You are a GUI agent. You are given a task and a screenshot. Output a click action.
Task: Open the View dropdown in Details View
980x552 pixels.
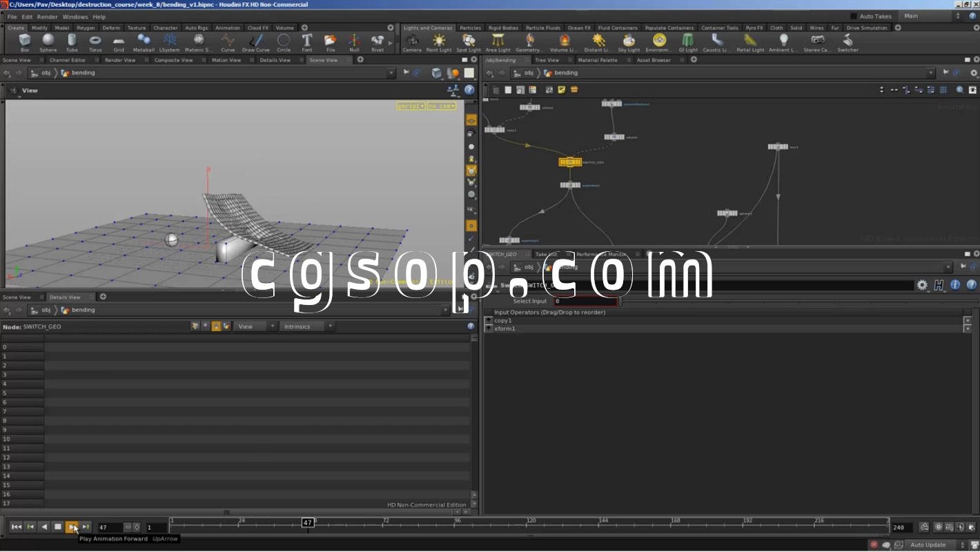coord(255,326)
